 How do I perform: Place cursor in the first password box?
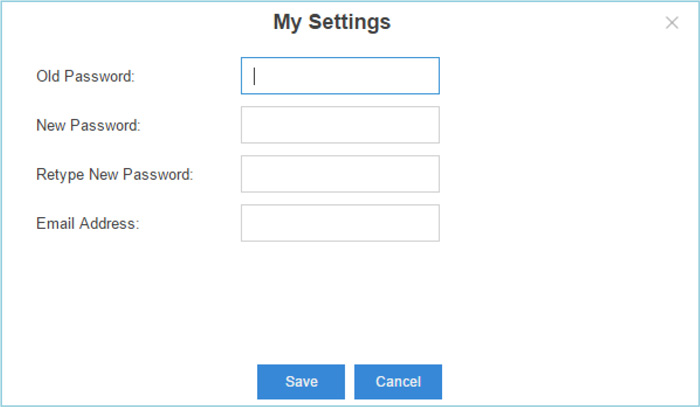pyautogui.click(x=340, y=76)
